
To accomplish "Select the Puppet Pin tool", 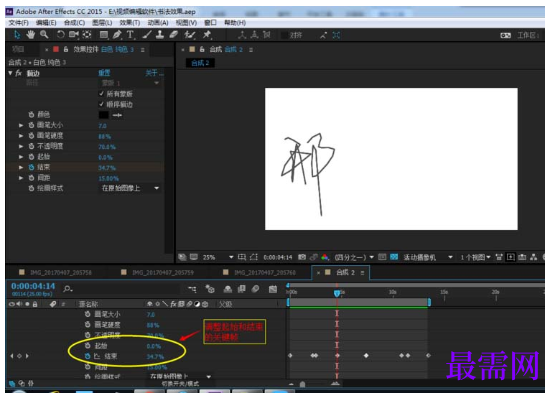I will tap(207, 35).
